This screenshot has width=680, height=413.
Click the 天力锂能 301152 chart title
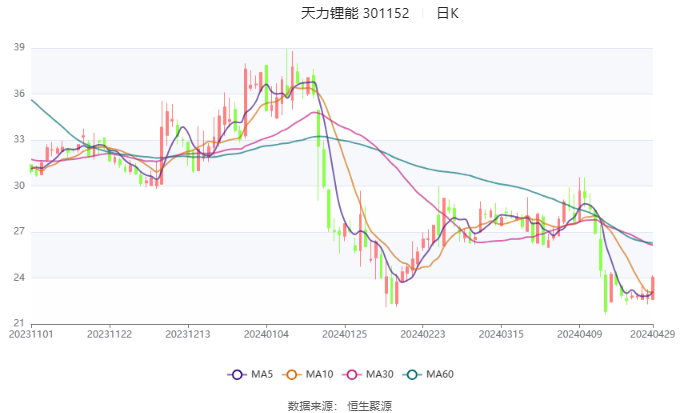(355, 13)
